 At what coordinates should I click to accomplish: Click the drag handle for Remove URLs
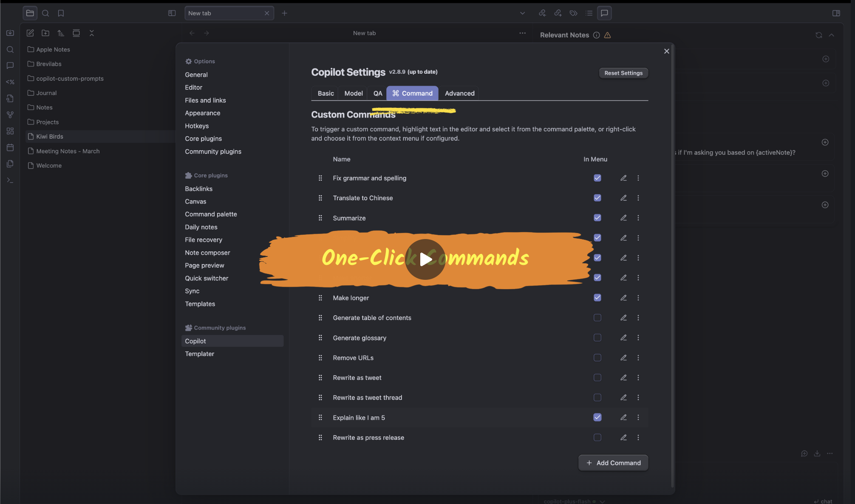coord(320,358)
